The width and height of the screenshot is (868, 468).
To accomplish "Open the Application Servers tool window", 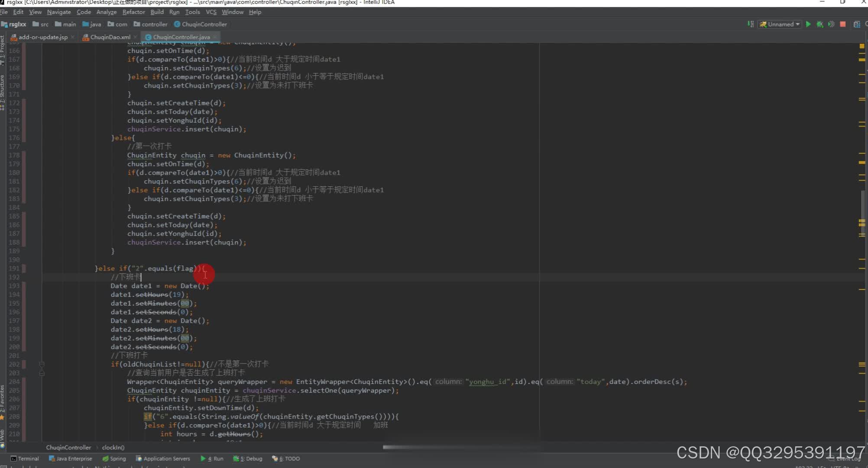I will pyautogui.click(x=163, y=458).
